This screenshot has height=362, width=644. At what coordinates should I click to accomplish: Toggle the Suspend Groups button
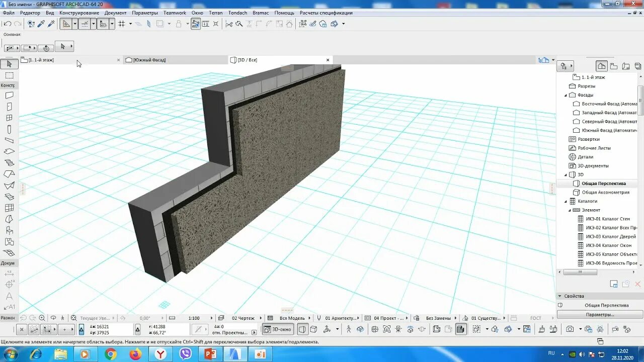pos(196,24)
